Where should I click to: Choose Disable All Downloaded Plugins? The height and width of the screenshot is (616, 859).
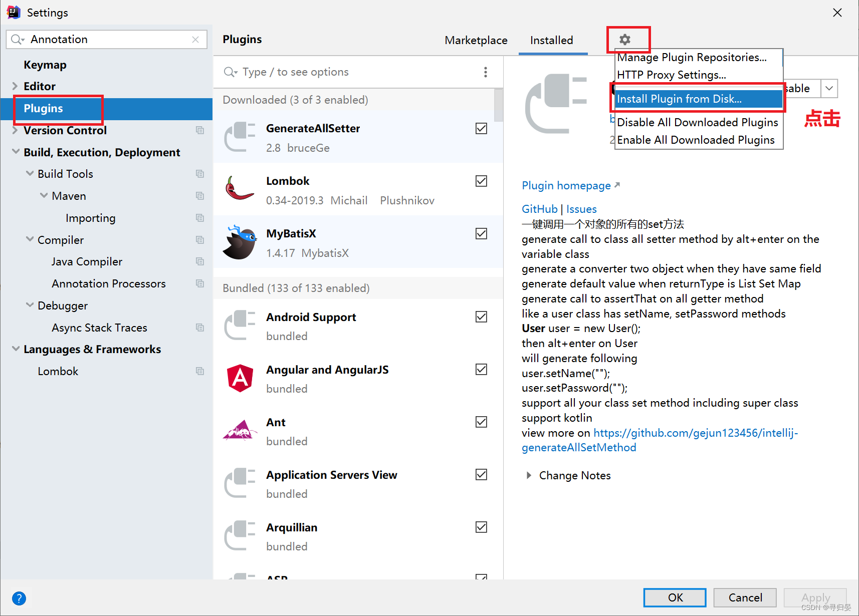coord(699,123)
